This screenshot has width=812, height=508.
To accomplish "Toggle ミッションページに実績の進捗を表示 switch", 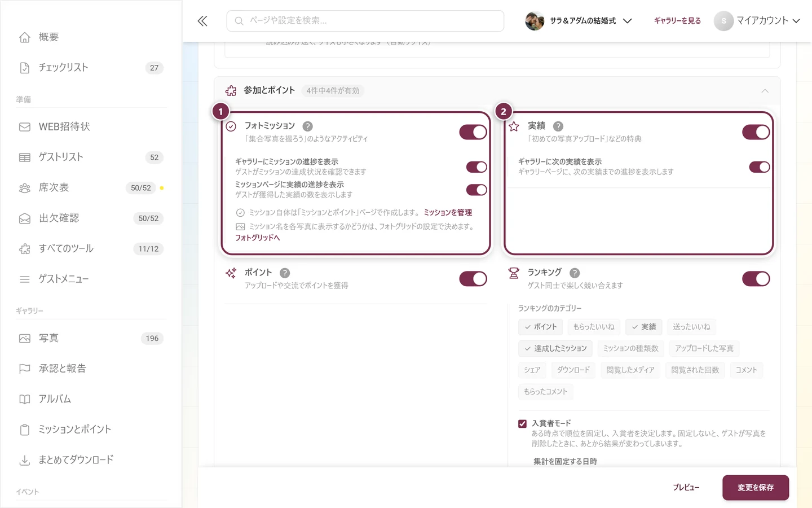I will pos(476,190).
